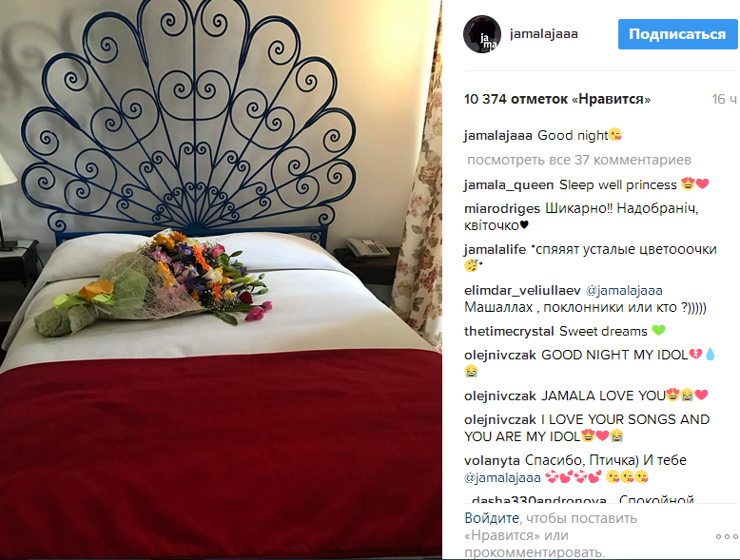Click the 16 ч post timestamp
740x560 pixels.
(x=725, y=99)
